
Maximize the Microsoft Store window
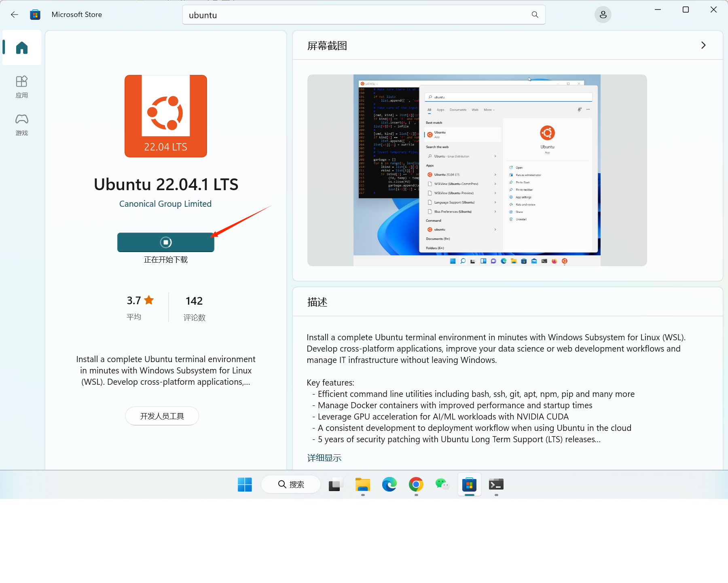(686, 10)
